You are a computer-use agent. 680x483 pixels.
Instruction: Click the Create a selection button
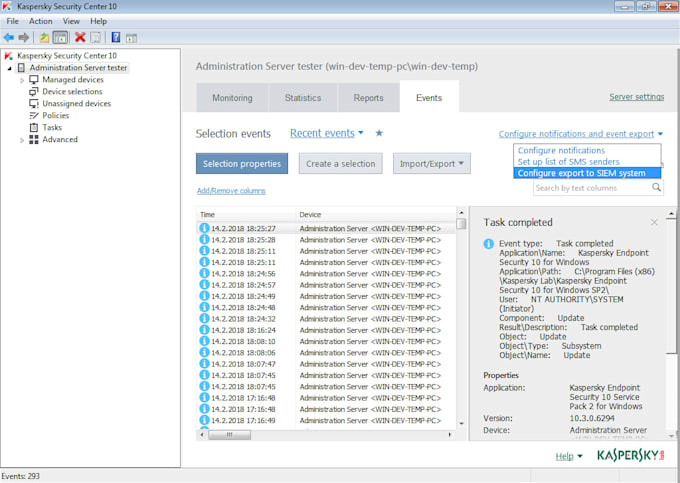tap(341, 163)
